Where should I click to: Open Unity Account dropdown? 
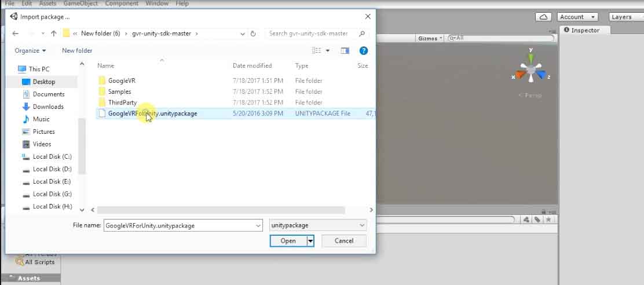pos(577,17)
